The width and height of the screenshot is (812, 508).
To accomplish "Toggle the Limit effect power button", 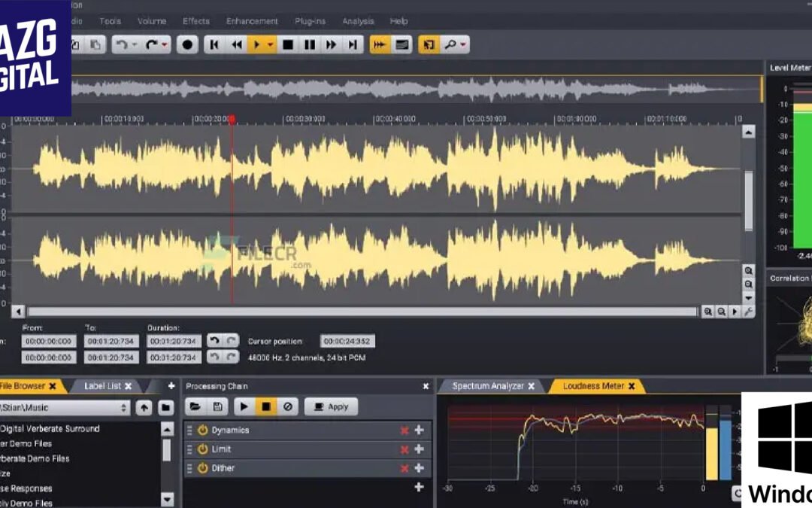I will [202, 449].
